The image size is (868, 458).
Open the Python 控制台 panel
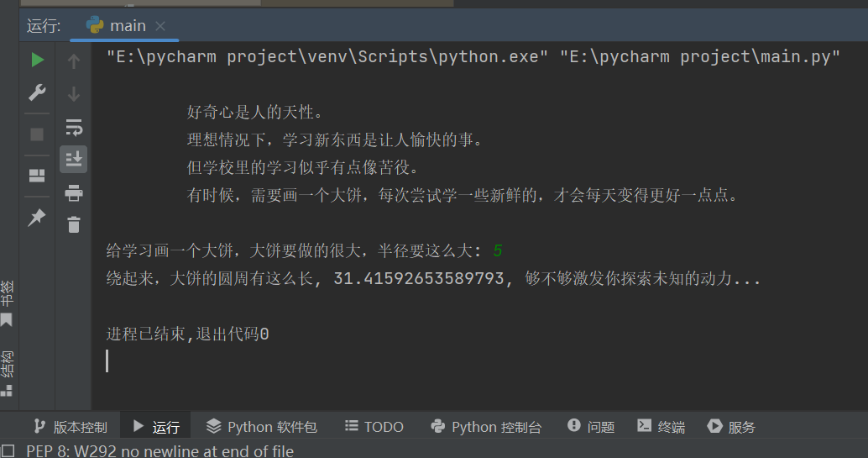click(485, 427)
